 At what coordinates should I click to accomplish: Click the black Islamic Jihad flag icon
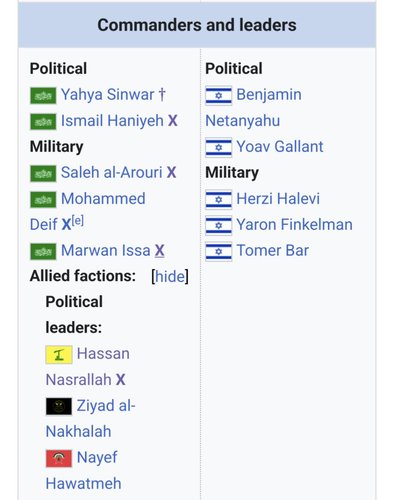[59, 407]
